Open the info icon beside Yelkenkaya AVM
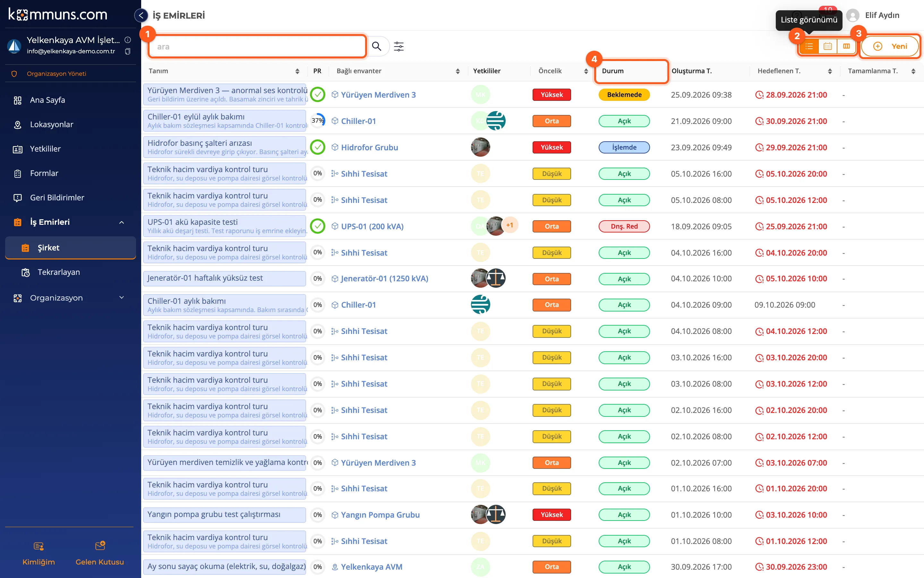 (128, 40)
